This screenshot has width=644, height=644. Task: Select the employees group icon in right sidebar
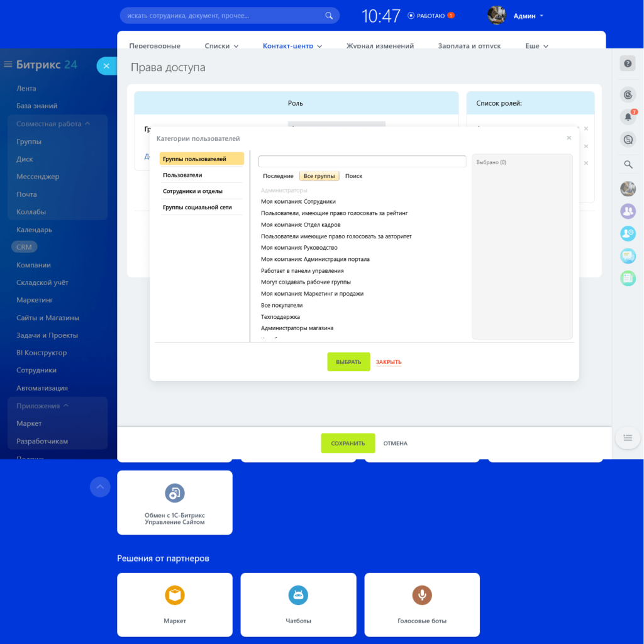628,211
